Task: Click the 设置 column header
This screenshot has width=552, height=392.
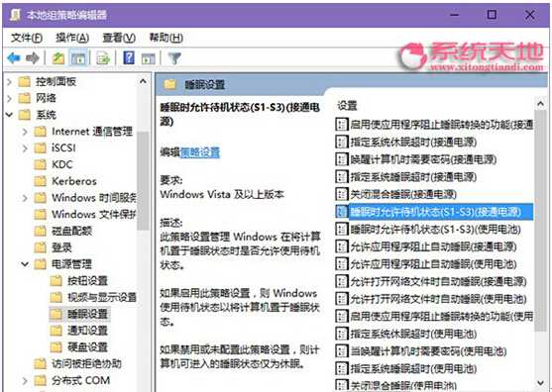Action: [x=347, y=106]
